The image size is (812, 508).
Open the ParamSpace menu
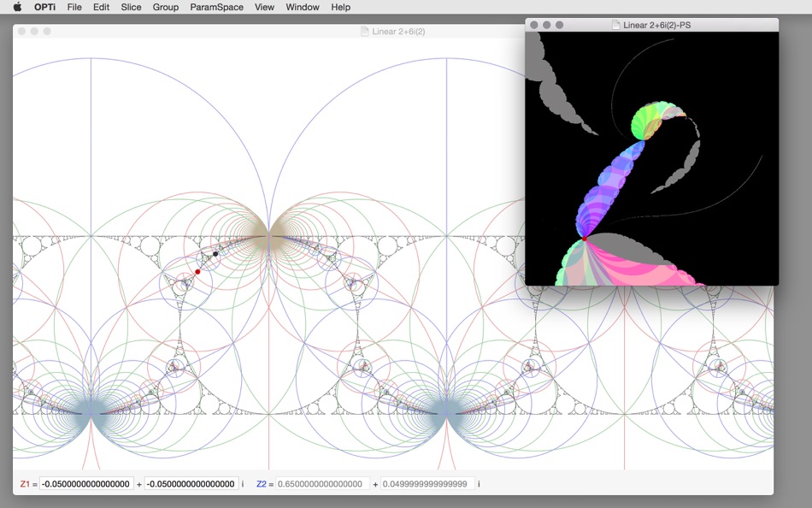216,7
